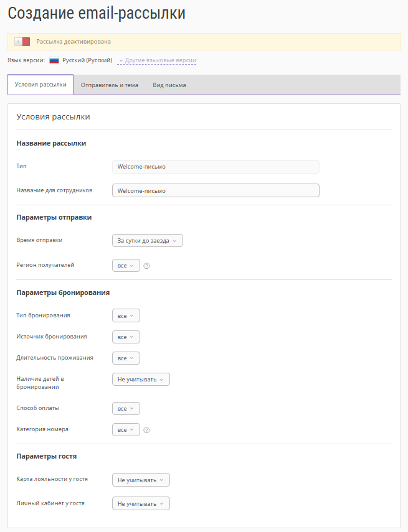This screenshot has width=408, height=532.
Task: Select the Условия рассылки tab
Action: [x=40, y=85]
